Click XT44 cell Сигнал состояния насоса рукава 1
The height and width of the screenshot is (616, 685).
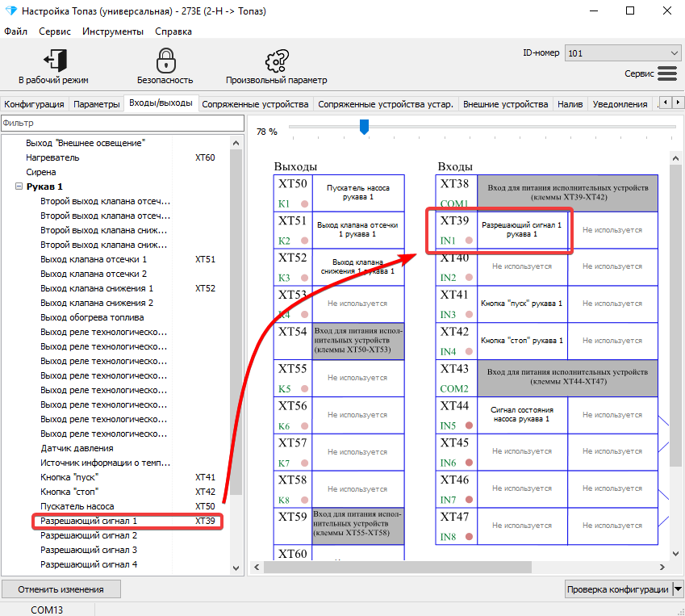point(522,415)
